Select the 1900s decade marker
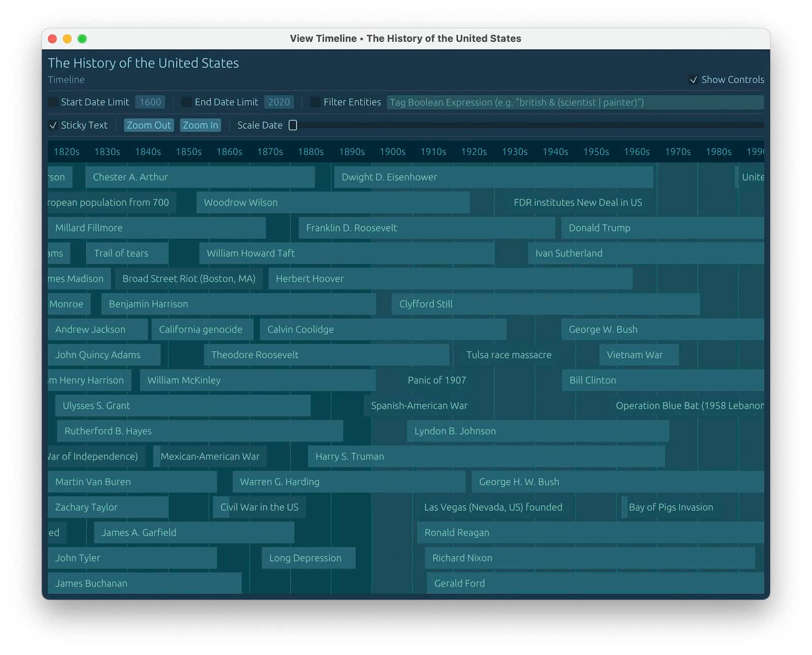 (392, 152)
